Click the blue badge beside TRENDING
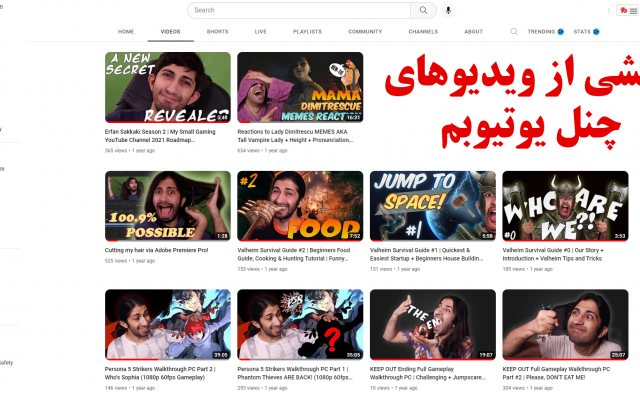 561,32
